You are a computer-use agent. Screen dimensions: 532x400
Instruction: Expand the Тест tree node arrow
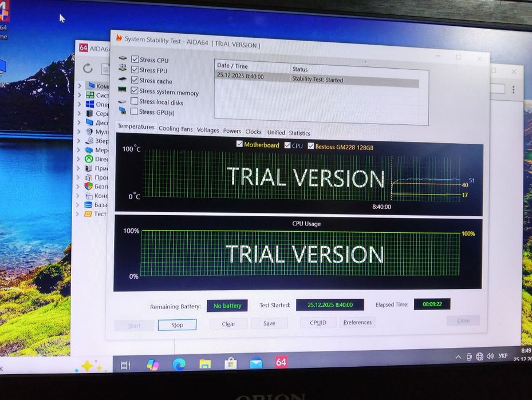pos(77,214)
